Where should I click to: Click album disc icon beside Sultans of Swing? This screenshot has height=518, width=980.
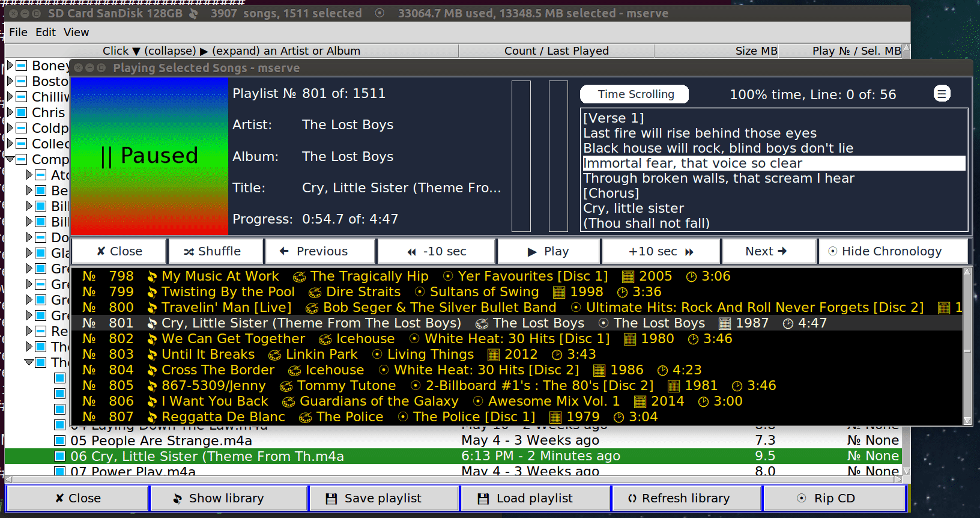420,292
